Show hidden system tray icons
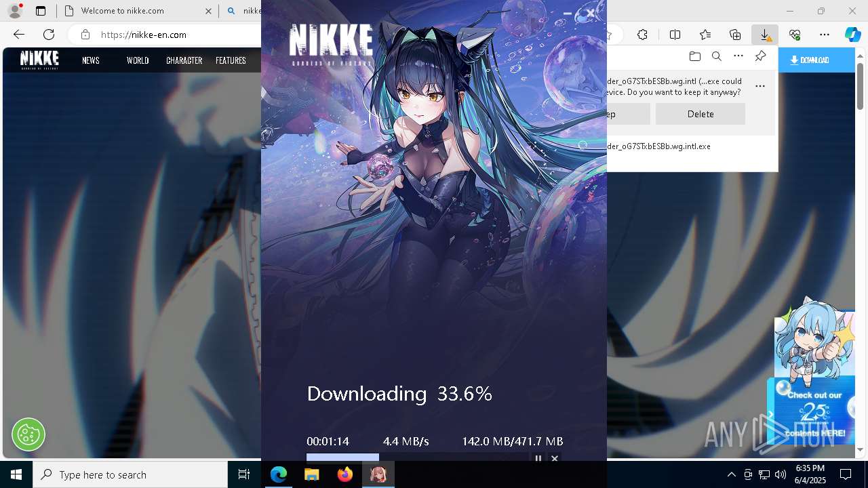The height and width of the screenshot is (488, 868). coord(732,474)
